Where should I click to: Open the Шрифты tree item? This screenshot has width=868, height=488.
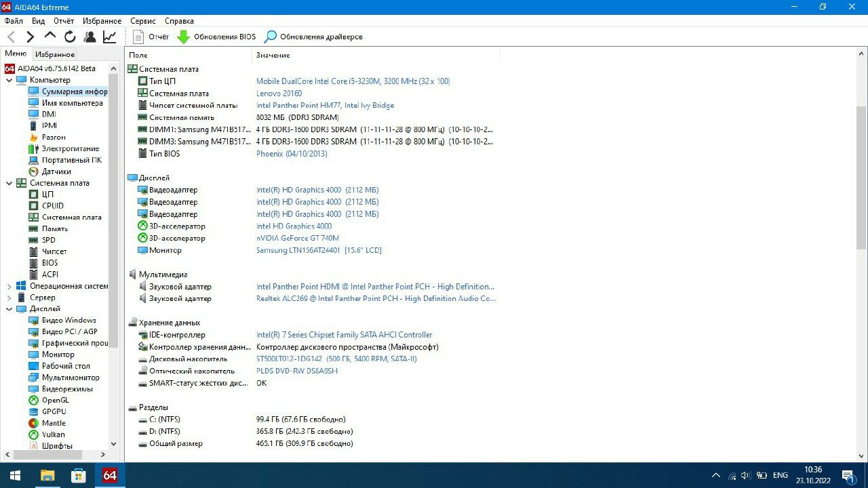click(x=50, y=446)
